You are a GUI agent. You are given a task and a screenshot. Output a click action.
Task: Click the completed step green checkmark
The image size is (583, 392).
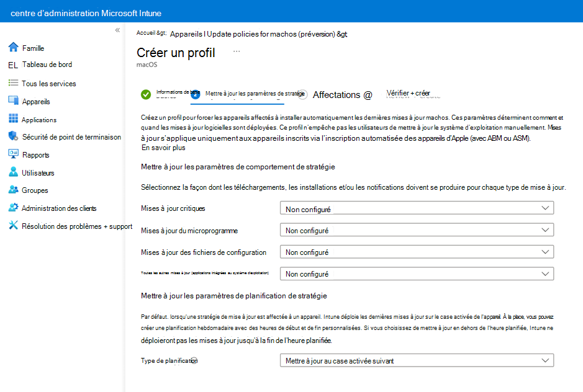click(146, 94)
